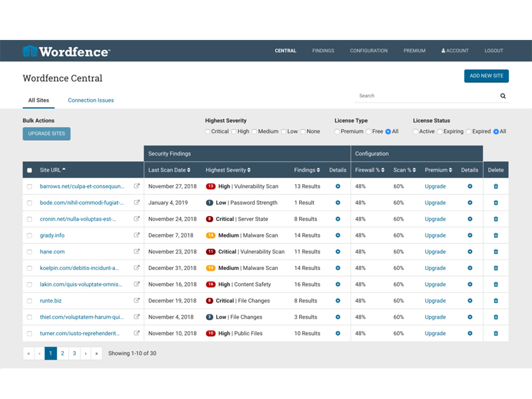Sort by Findings column
The width and height of the screenshot is (532, 399).
pyautogui.click(x=307, y=170)
